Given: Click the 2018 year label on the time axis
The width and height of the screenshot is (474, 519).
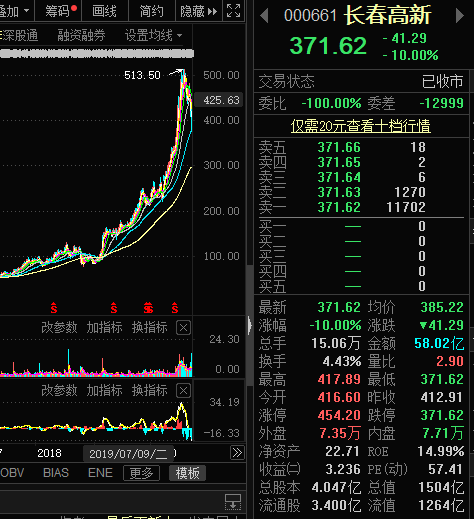Looking at the screenshot, I should click(x=49, y=453).
